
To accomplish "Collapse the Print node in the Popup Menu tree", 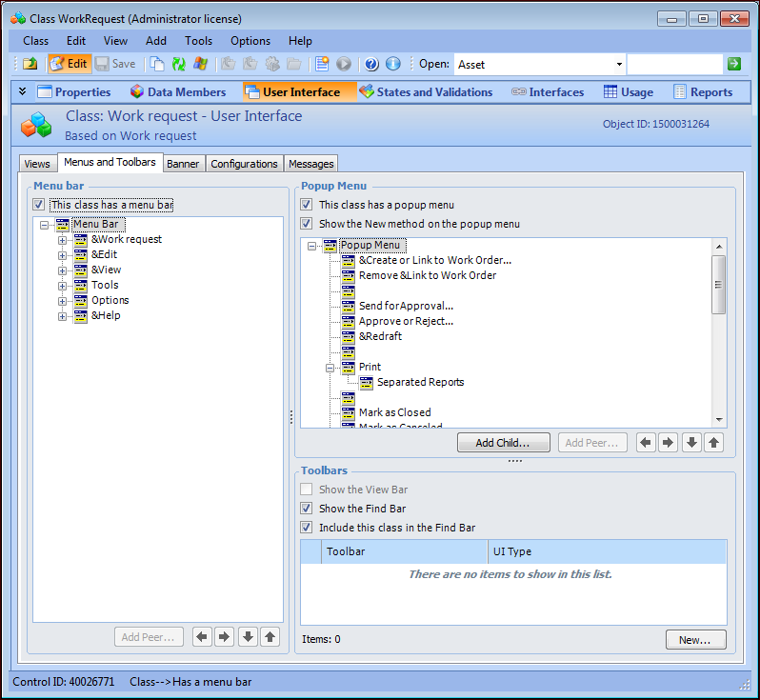I will tap(330, 368).
